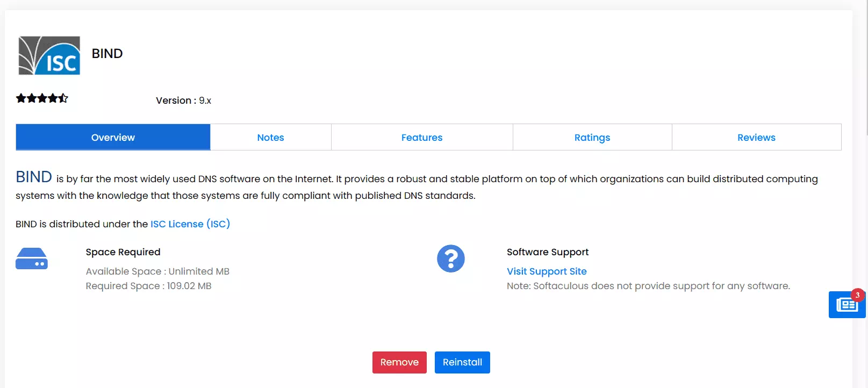
Task: Click the 'Space Required' heading
Action: click(x=123, y=252)
